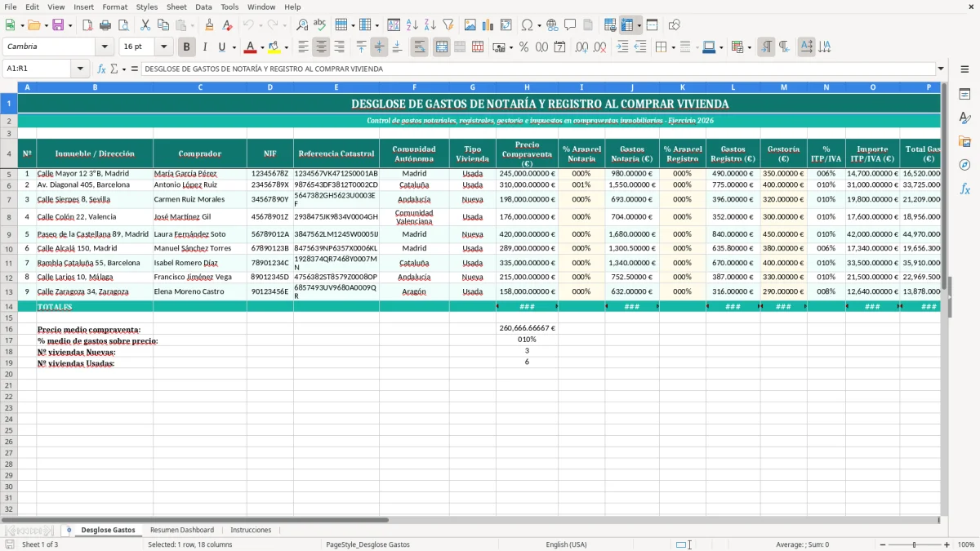Open the Font Size dropdown arrow
Viewport: 980px width, 551px height.
pos(163,47)
